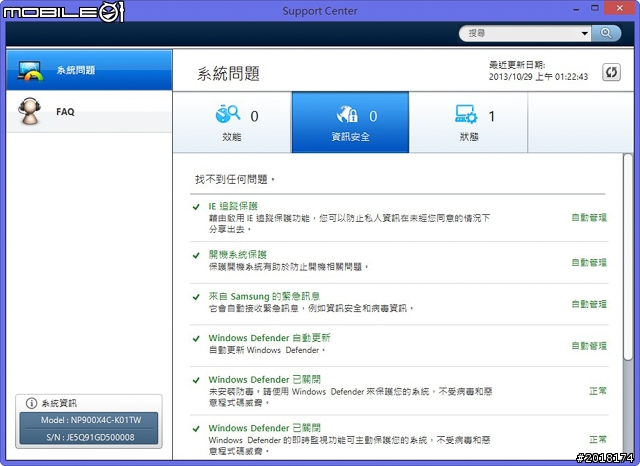Screen dimensions: 640x466
Task: Switch to the 資訊安全 tab
Action: [350, 122]
